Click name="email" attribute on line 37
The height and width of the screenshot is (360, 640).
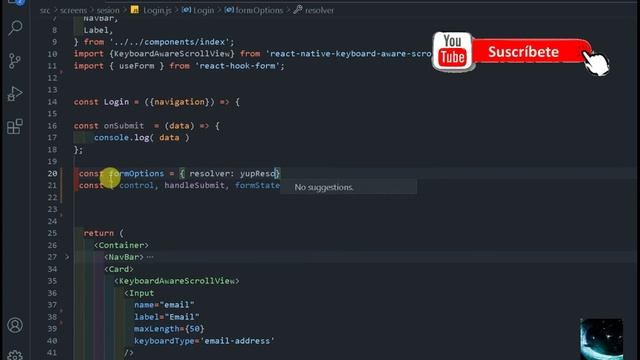164,305
